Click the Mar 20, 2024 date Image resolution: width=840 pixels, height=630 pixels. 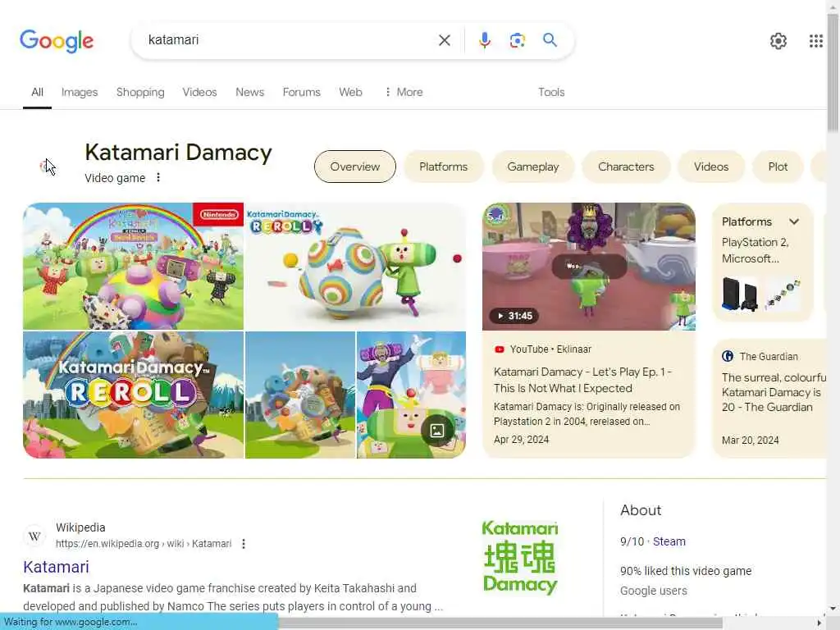coord(750,441)
